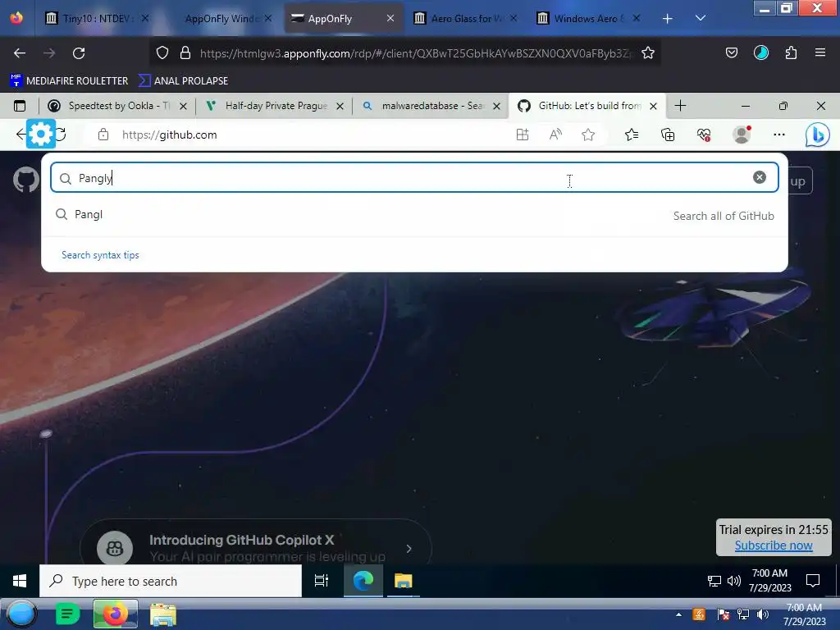The image size is (840, 630).
Task: Open host Start orb button
Action: 21,614
